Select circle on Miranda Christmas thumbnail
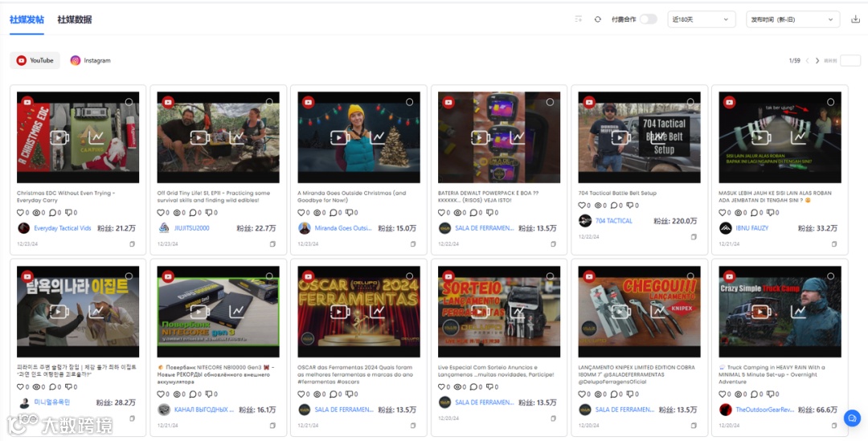 point(410,102)
